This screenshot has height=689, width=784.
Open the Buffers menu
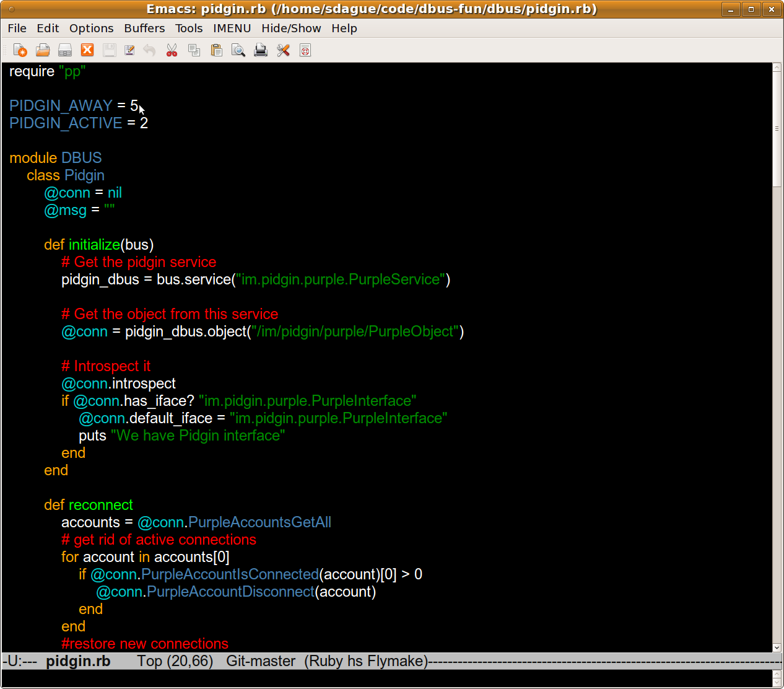144,28
